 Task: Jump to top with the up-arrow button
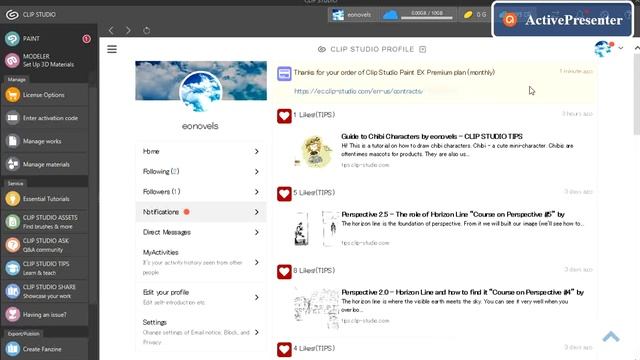coord(611,336)
